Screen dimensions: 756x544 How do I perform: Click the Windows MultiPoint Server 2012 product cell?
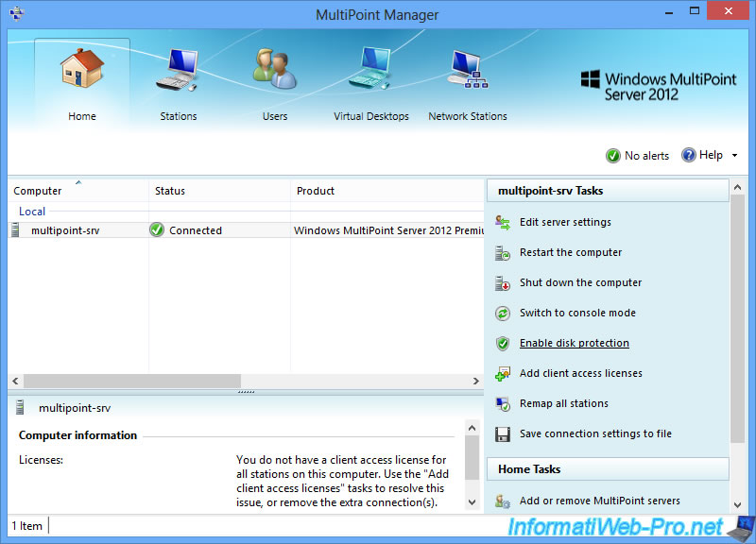pyautogui.click(x=388, y=230)
